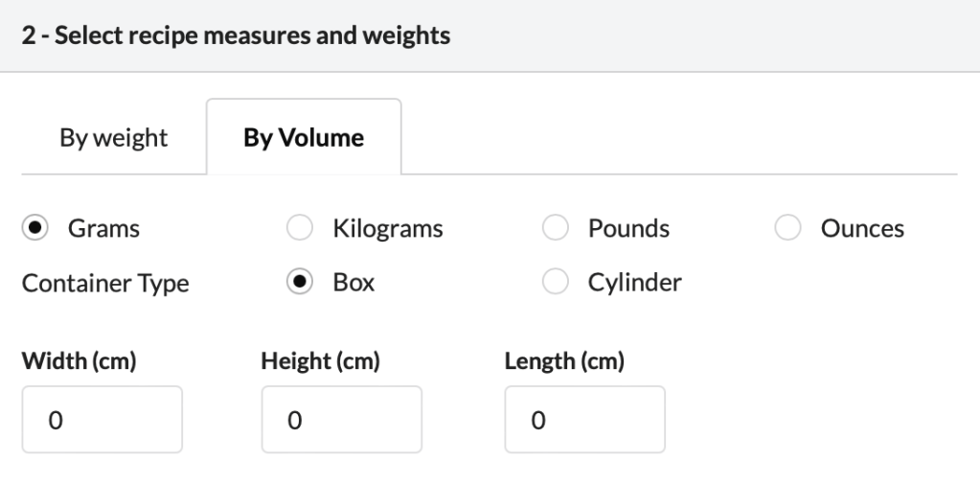Select the By Volume tab
Screen dimensions: 980x485
tap(304, 138)
